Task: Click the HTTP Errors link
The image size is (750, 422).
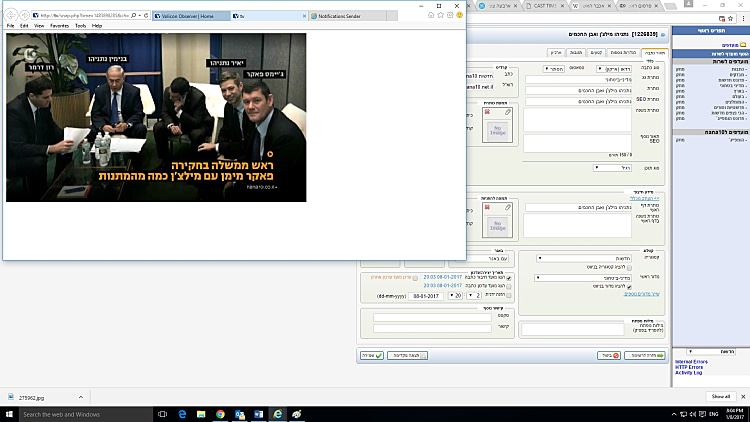Action: tap(689, 366)
